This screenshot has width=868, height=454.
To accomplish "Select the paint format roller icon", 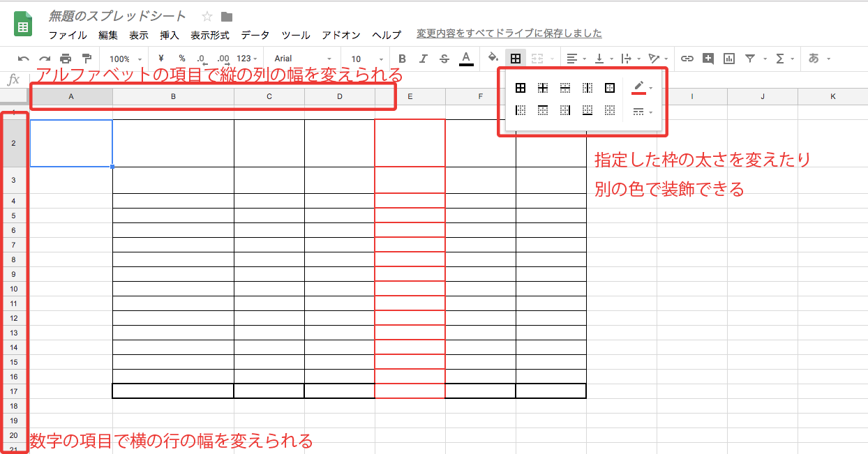I will 87,59.
